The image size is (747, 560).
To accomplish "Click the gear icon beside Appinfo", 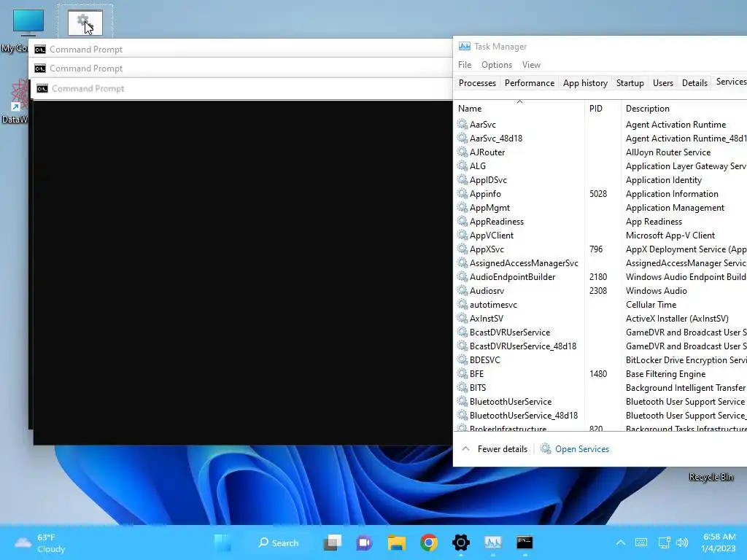I will pos(462,193).
